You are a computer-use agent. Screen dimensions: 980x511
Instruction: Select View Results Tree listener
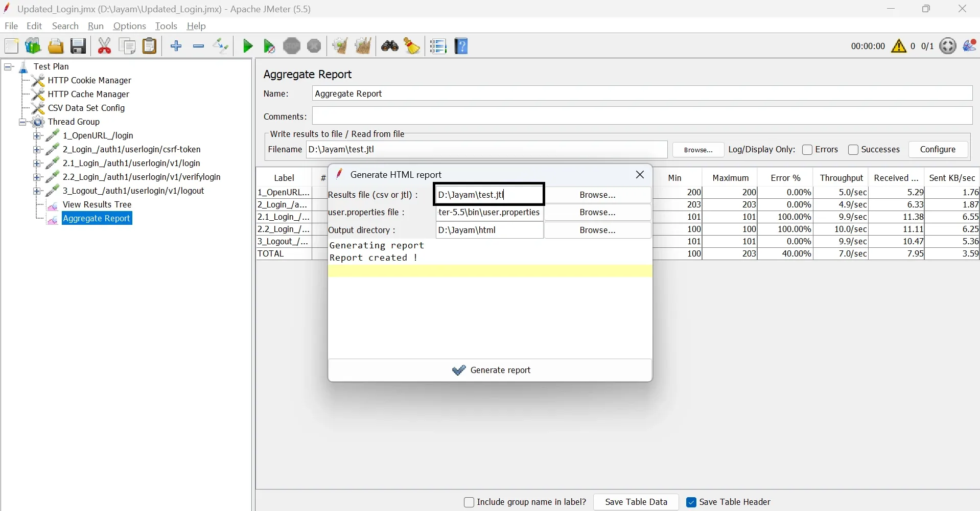(x=97, y=204)
